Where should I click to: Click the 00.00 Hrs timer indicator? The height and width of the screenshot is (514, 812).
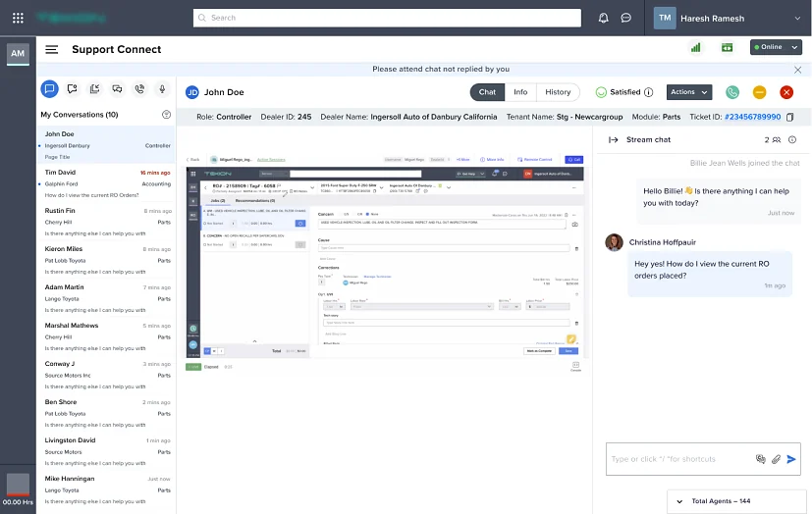pyautogui.click(x=18, y=490)
